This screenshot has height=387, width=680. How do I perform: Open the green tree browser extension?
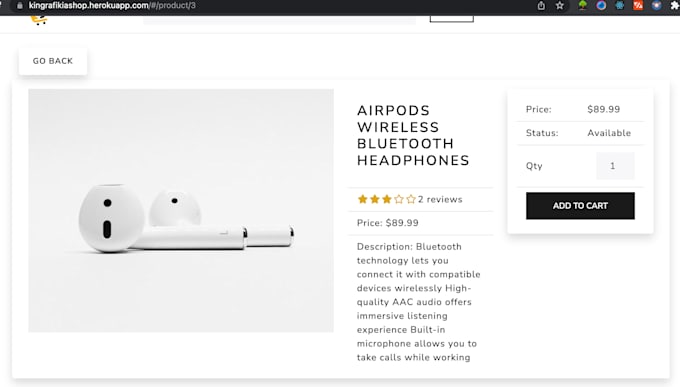point(582,5)
